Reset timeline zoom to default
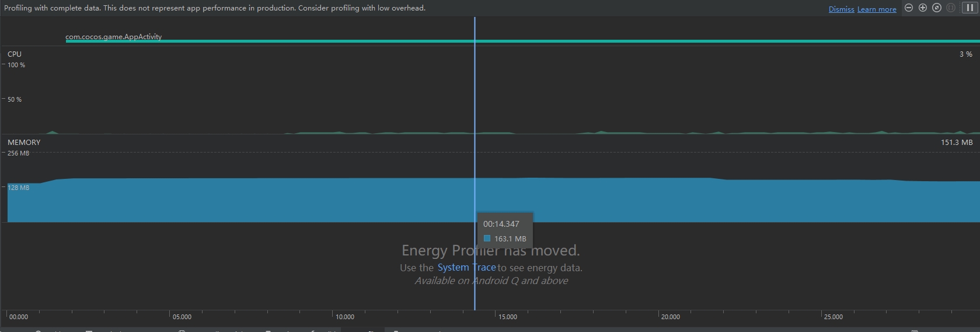This screenshot has height=332, width=980. pyautogui.click(x=937, y=8)
